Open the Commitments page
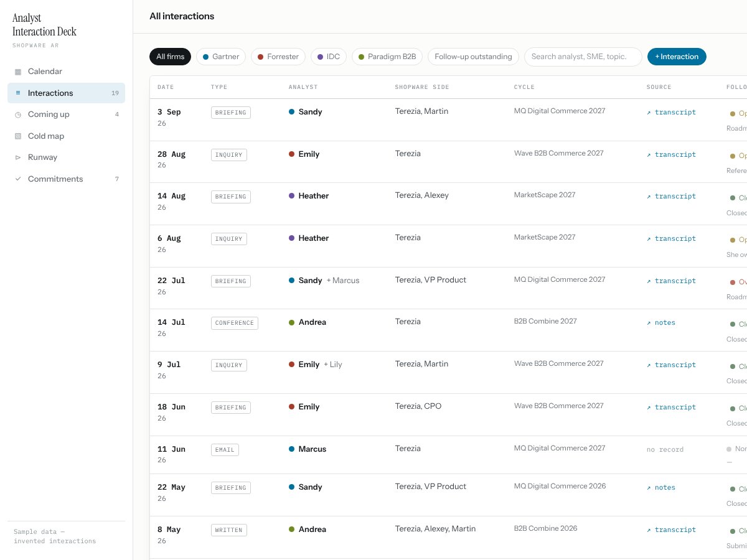Image resolution: width=747 pixels, height=560 pixels. click(66, 179)
